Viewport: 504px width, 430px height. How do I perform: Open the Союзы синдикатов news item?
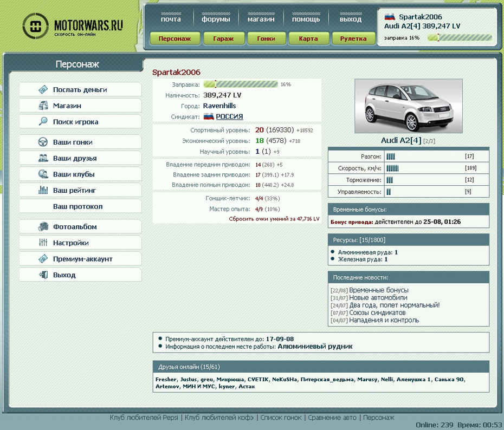click(x=377, y=312)
